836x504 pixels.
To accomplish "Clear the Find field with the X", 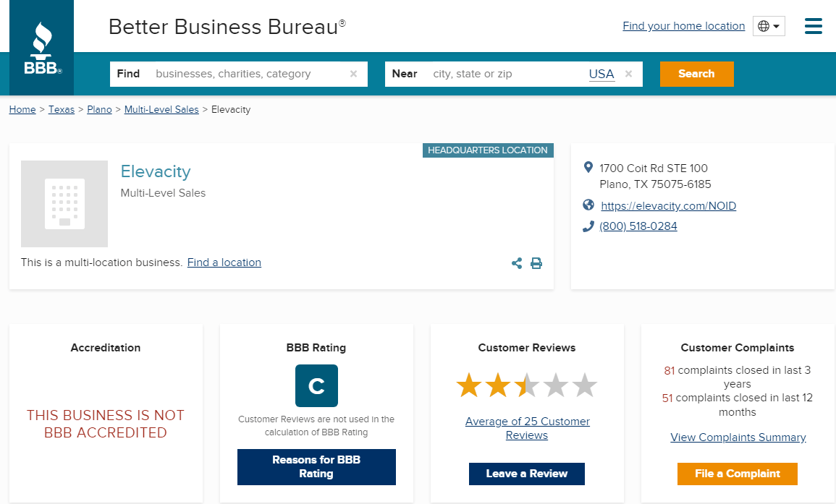I will click(353, 74).
